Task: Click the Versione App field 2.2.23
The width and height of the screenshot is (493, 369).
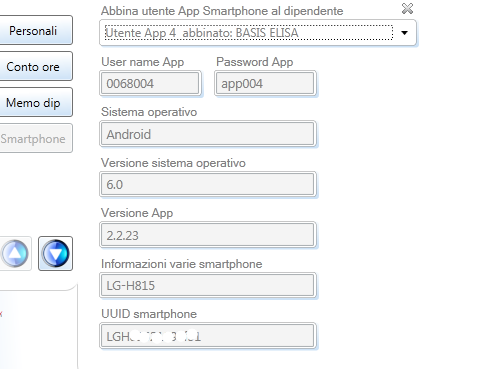Action: pyautogui.click(x=208, y=235)
